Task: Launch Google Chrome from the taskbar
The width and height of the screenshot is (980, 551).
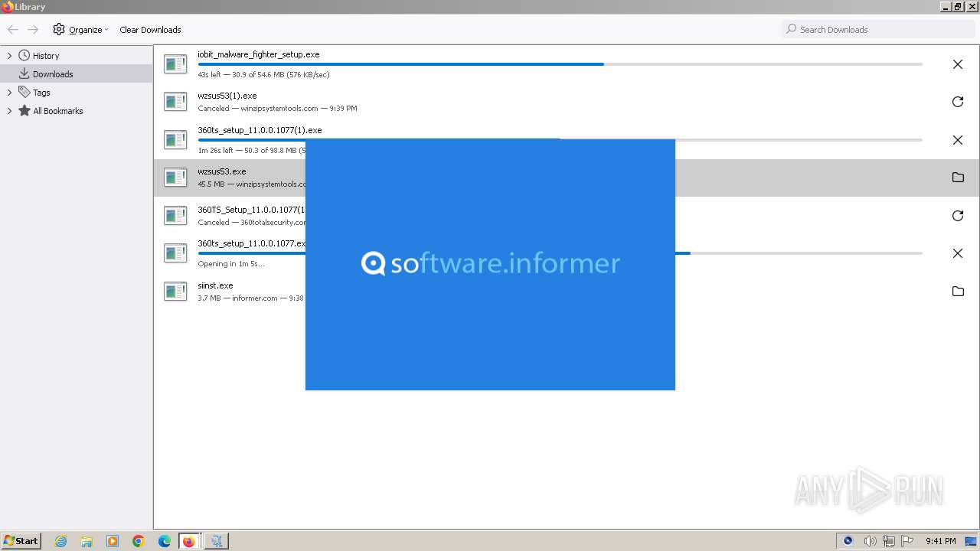Action: (x=139, y=541)
